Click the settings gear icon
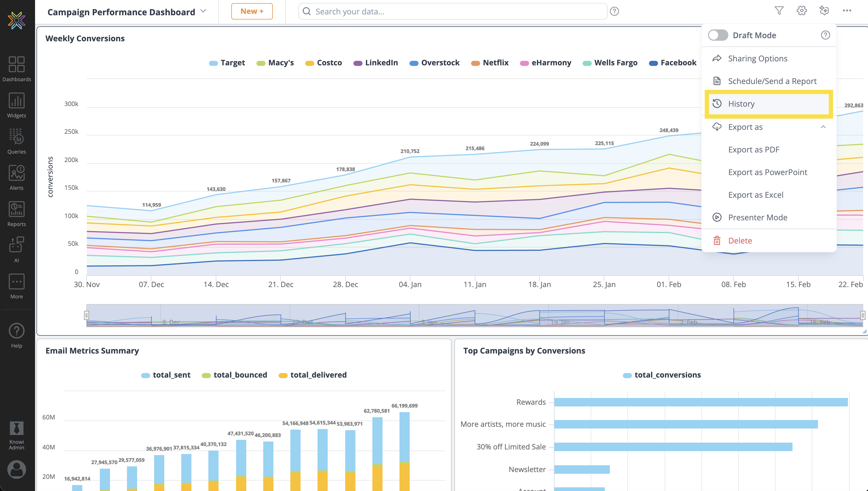Viewport: 868px width, 491px height. pos(802,10)
